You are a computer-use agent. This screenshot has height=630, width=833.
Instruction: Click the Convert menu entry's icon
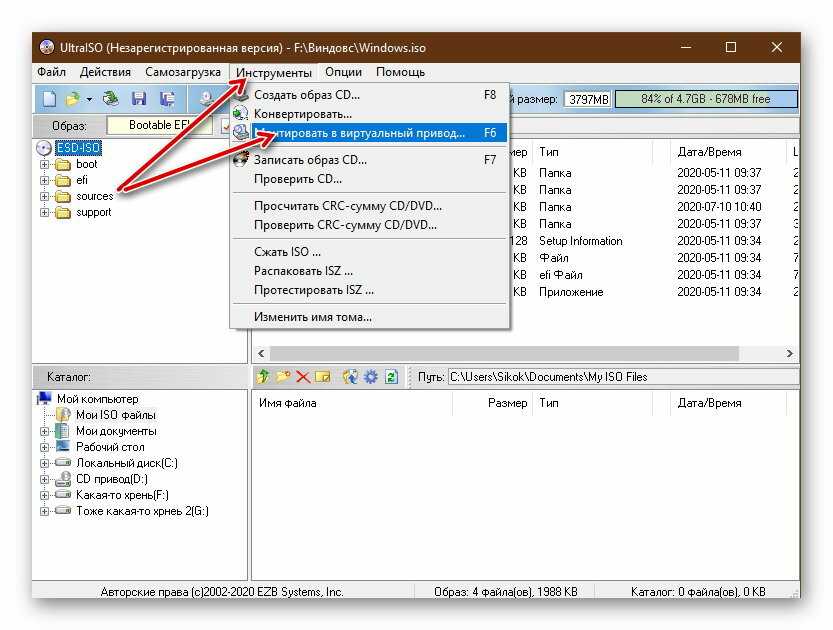point(241,114)
